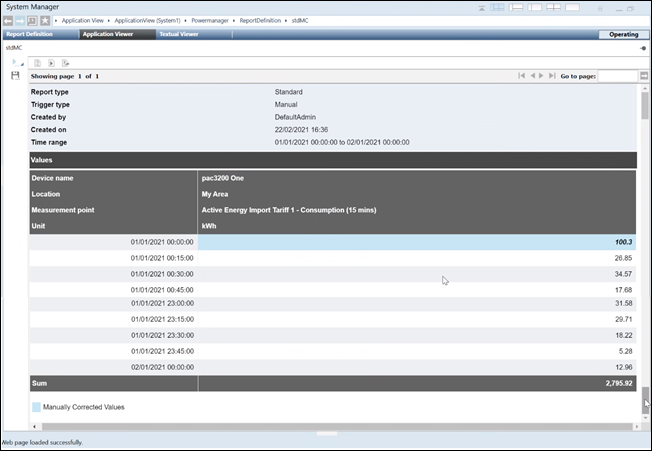Toggle the pin icon beside stdMC
652x451 pixels.
pos(642,48)
